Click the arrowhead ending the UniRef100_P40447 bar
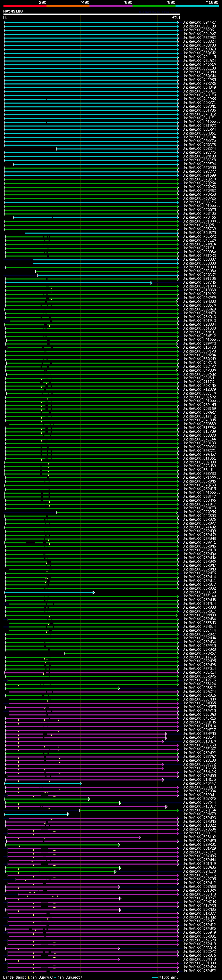This screenshot has width=222, height=980. click(80, 784)
